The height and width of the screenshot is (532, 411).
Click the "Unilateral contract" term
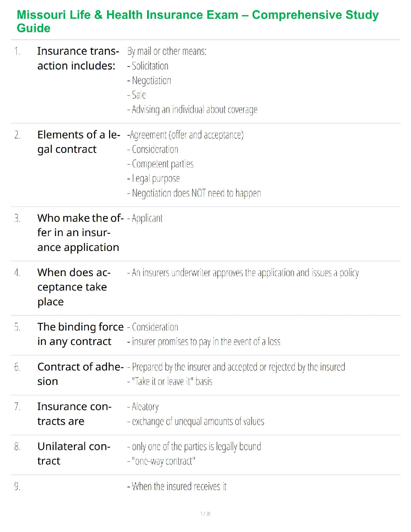click(74, 453)
